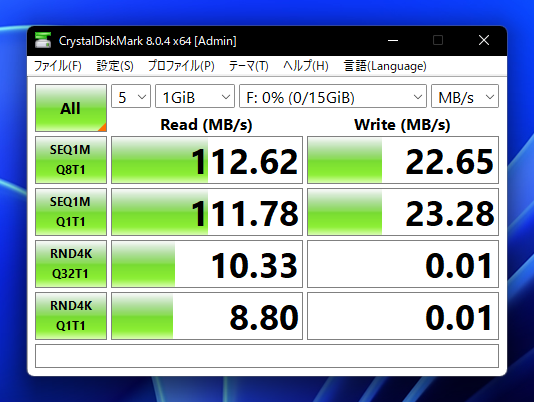Open the F: drive selection dropdown

coord(333,96)
